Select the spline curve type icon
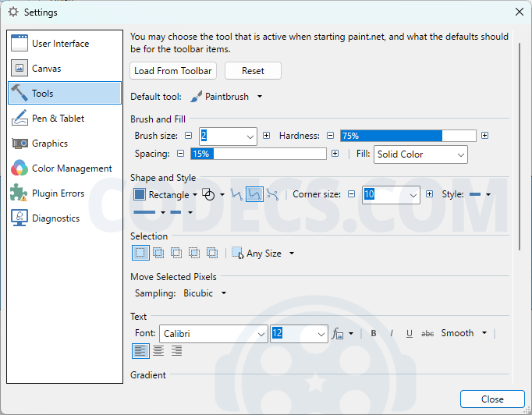This screenshot has width=532, height=415. pyautogui.click(x=254, y=194)
